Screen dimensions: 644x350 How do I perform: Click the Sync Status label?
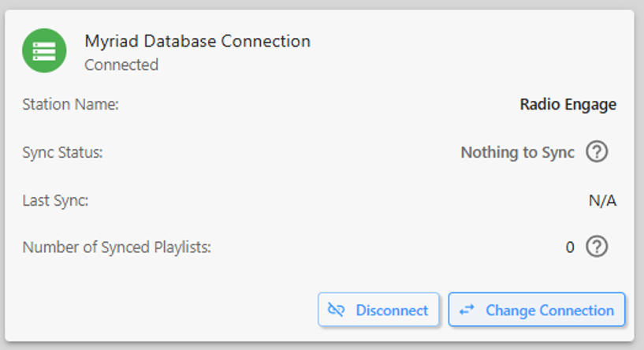62,152
